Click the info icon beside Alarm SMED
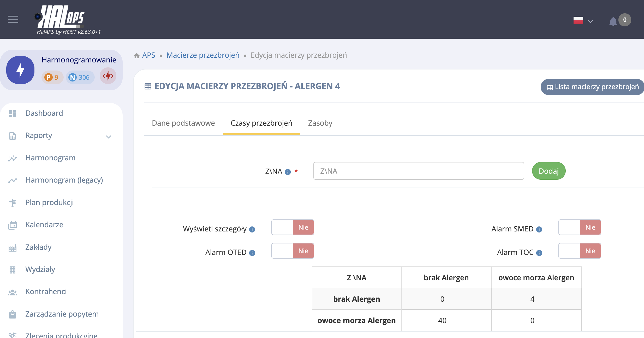The image size is (644, 338). (539, 229)
